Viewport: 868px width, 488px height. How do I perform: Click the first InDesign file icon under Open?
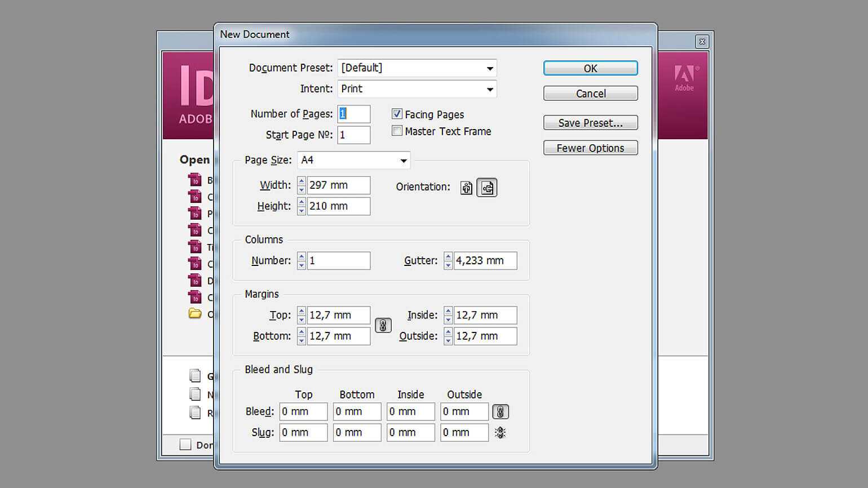coord(195,180)
